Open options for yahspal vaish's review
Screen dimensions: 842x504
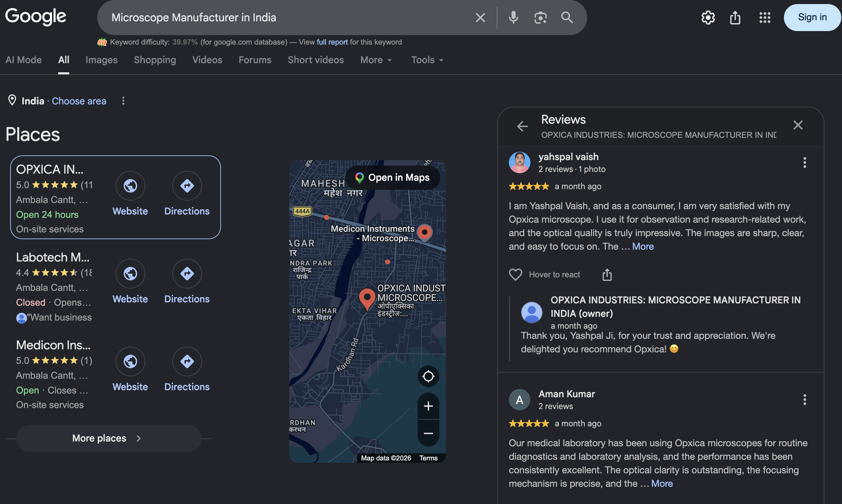tap(804, 163)
